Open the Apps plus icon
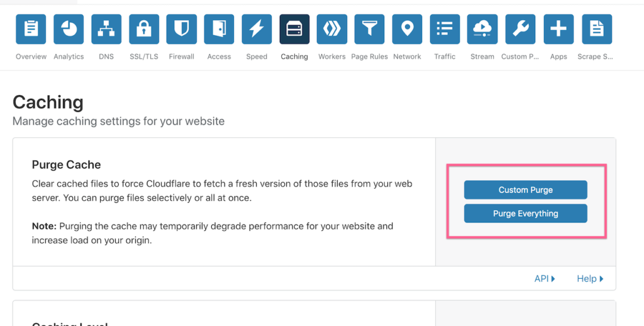Viewport: 644px width, 326px height. tap(558, 29)
